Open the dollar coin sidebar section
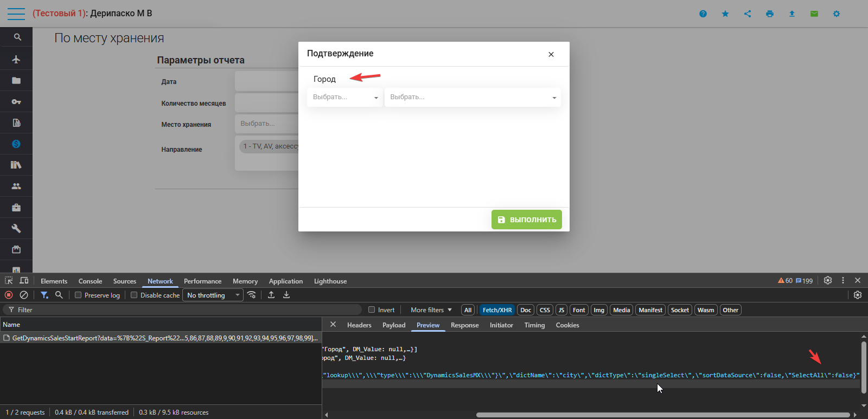The image size is (868, 419). click(16, 144)
